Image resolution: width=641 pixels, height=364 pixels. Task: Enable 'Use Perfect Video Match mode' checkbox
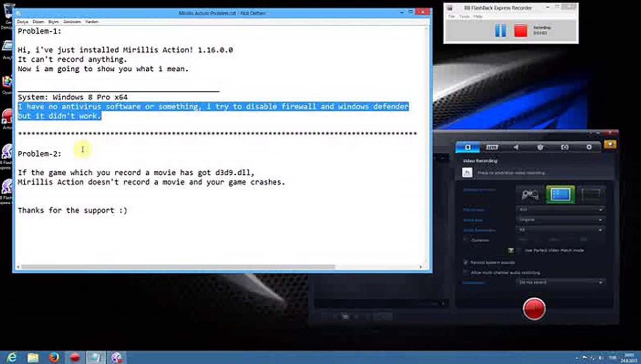[x=519, y=250]
